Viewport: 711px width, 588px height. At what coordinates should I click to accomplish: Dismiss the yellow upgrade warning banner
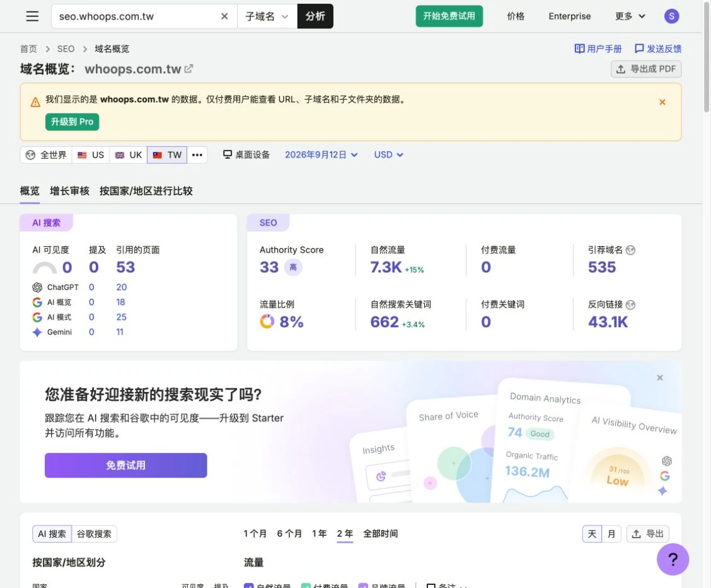(x=662, y=102)
